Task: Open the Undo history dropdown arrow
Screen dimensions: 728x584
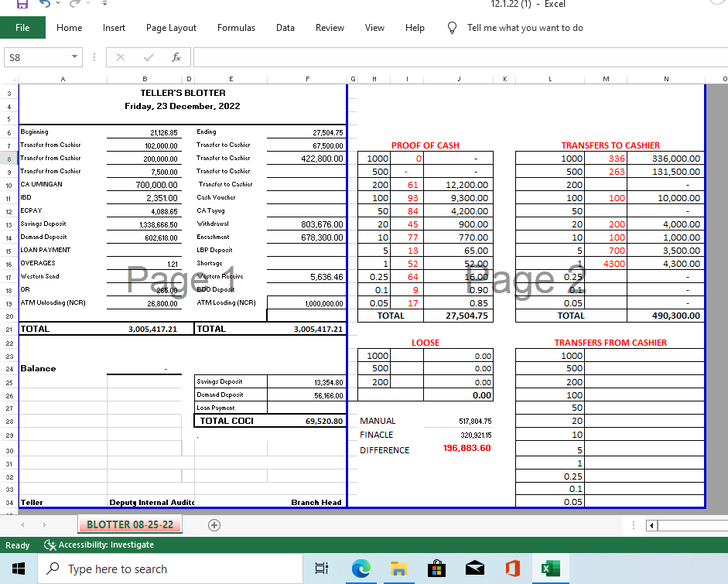Action: (58, 3)
